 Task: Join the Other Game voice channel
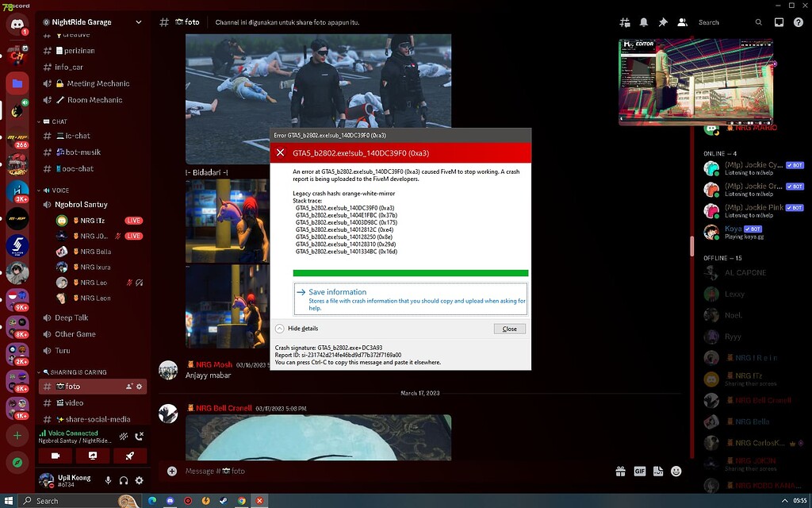(x=92, y=334)
